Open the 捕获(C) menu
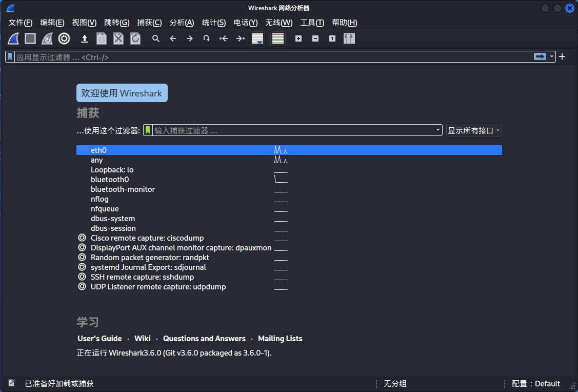 click(x=149, y=23)
